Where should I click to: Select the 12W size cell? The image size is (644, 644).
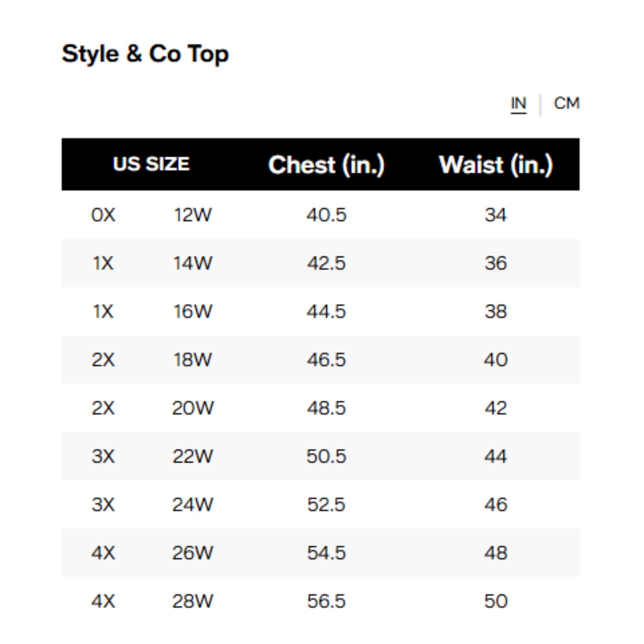click(x=193, y=215)
